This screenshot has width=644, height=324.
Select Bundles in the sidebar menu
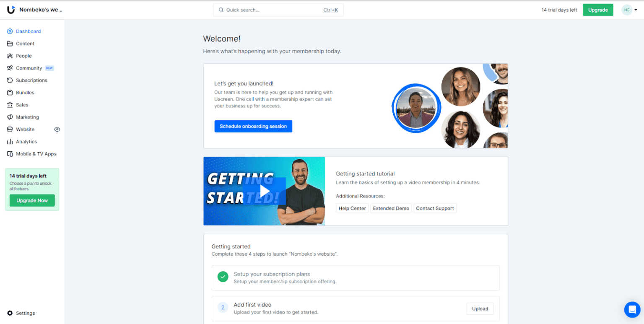pos(24,92)
